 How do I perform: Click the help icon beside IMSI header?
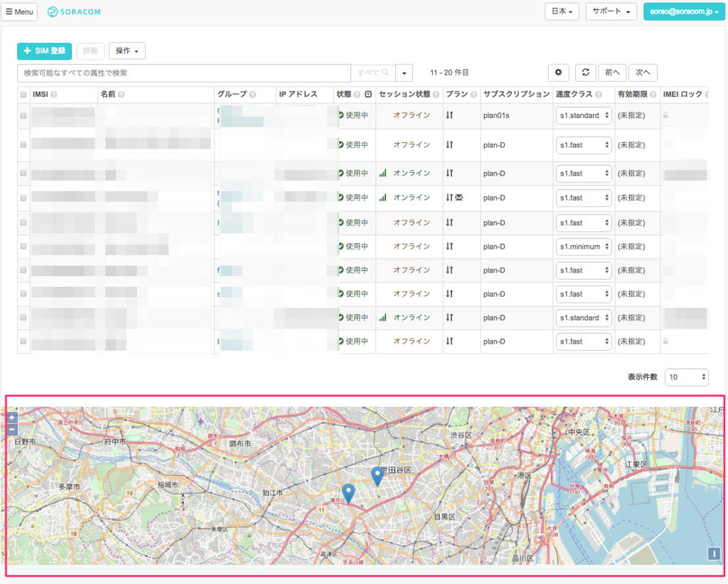point(54,95)
